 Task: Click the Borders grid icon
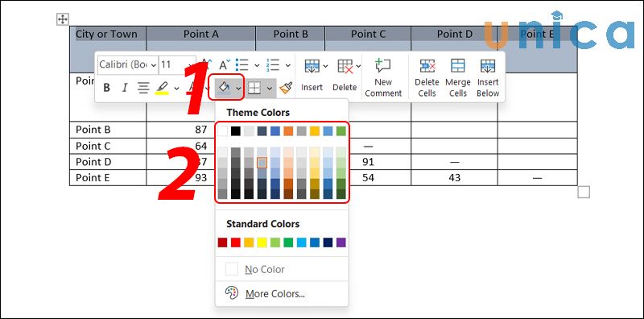point(254,88)
